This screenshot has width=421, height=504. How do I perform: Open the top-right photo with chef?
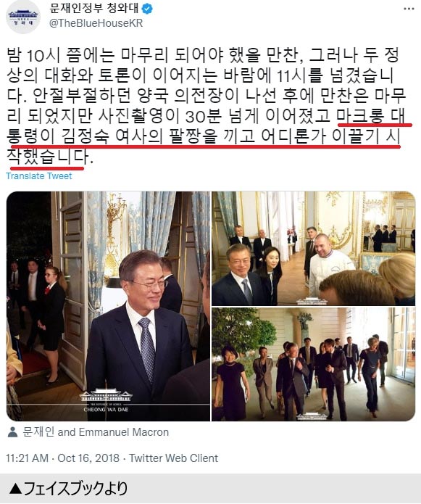314,249
